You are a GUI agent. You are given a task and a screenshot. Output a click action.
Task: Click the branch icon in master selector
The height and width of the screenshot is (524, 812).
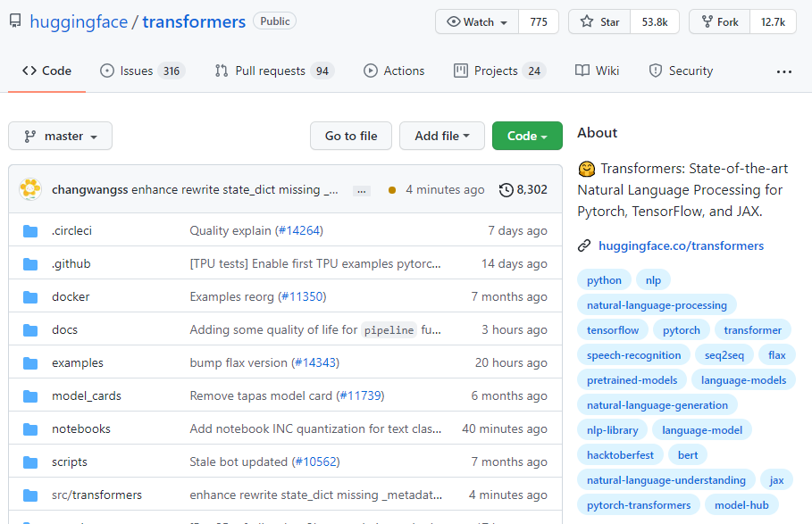[x=30, y=136]
